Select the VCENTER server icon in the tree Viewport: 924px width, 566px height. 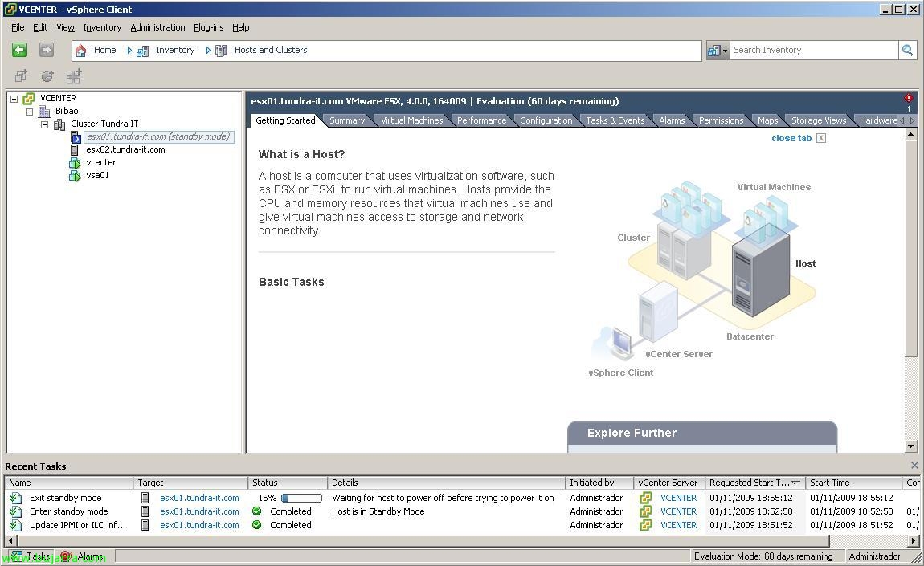point(29,99)
